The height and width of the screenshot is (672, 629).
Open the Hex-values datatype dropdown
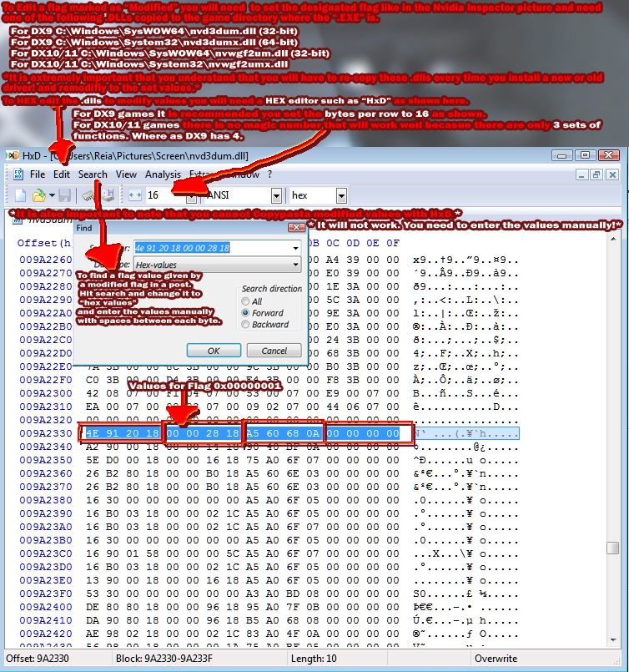[x=217, y=265]
